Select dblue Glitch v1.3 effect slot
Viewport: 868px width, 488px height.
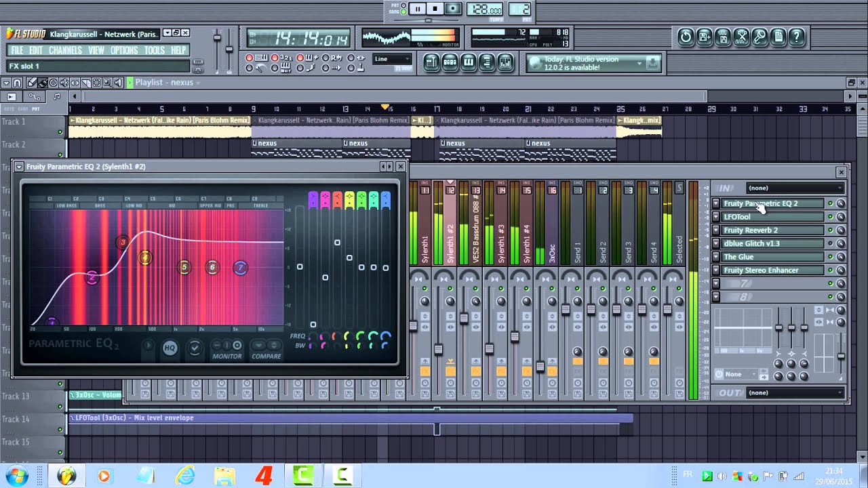pos(772,243)
